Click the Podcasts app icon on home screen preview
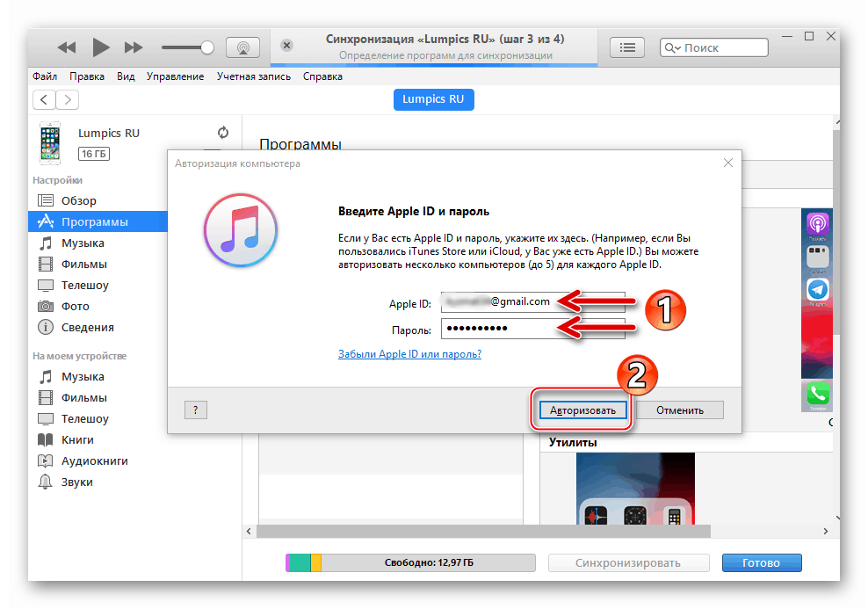868x609 pixels. click(817, 224)
